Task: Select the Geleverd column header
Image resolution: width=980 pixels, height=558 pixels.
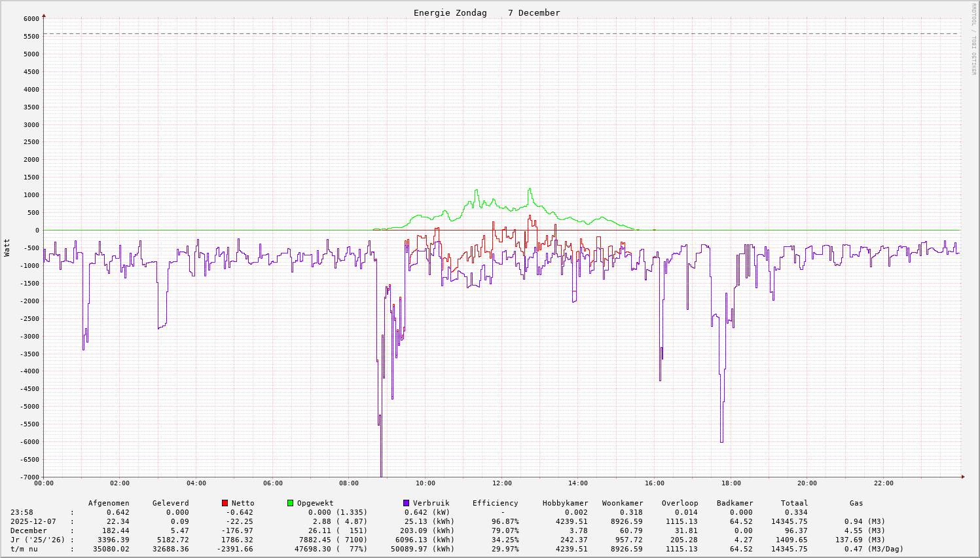Action: pyautogui.click(x=170, y=503)
